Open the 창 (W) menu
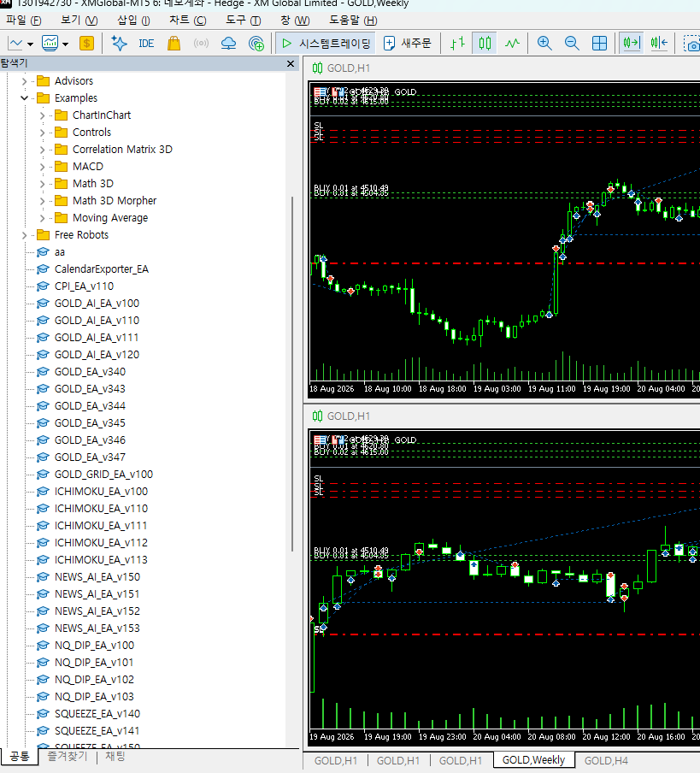The height and width of the screenshot is (773, 700). click(x=295, y=21)
